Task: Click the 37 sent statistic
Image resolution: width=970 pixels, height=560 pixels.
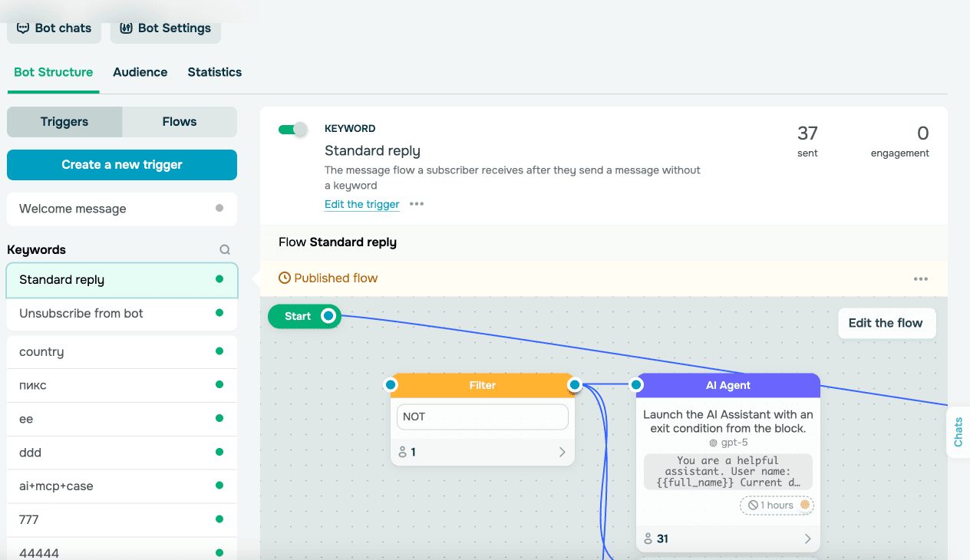Action: click(x=807, y=141)
